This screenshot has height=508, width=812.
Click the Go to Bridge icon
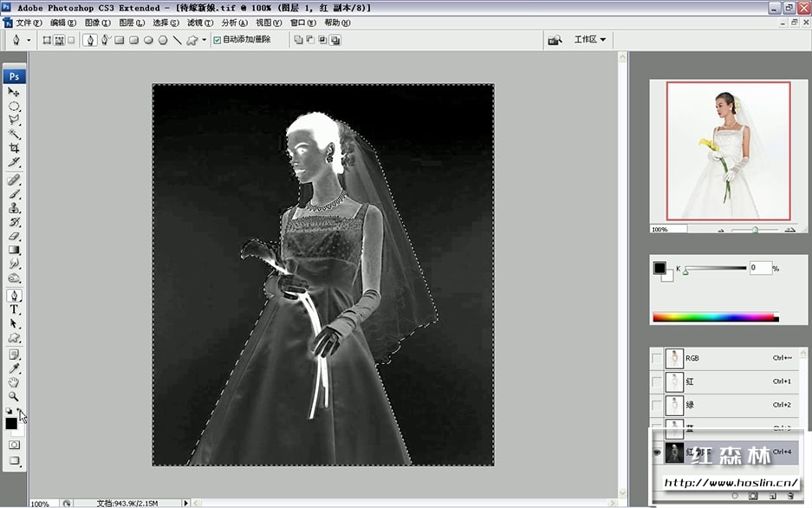555,40
